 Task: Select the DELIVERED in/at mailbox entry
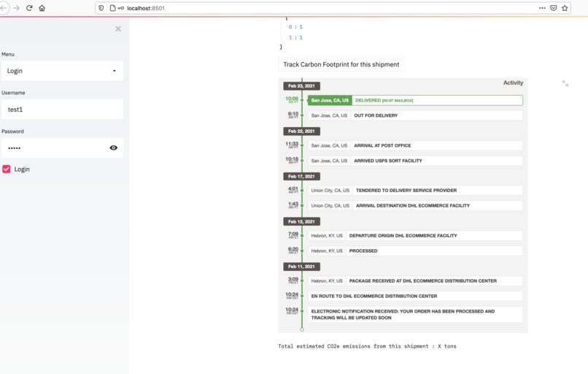point(415,100)
